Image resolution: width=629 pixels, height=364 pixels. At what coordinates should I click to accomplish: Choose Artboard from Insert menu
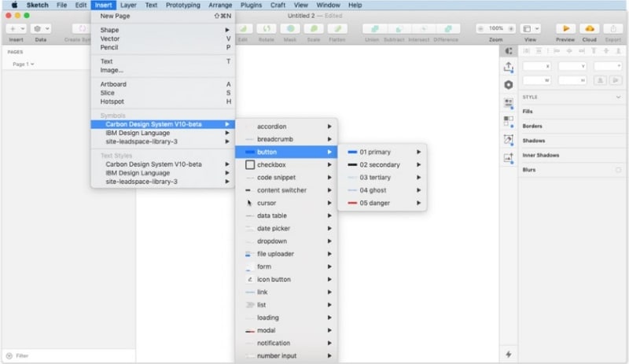(x=163, y=84)
